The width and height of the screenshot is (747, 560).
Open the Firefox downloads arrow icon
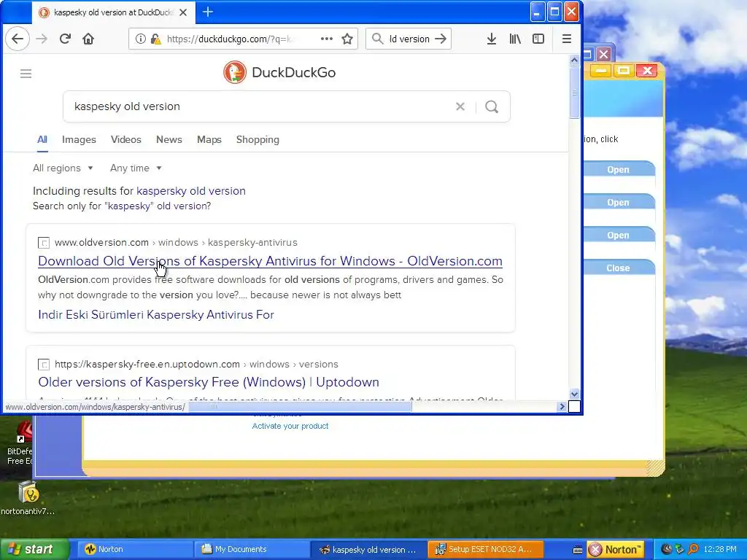[x=492, y=39]
